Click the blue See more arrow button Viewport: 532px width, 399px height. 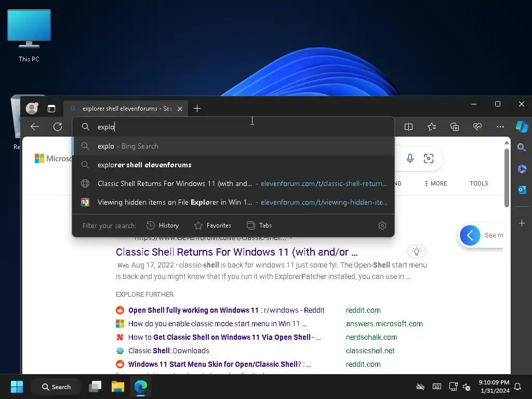470,235
